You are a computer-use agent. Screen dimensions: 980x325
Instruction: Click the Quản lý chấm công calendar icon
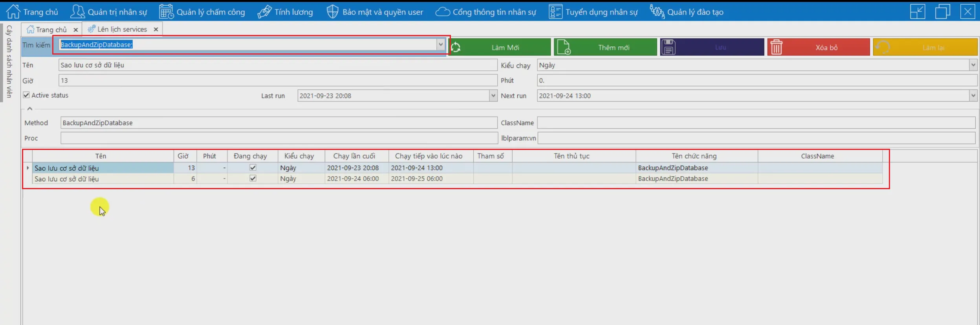pos(166,12)
